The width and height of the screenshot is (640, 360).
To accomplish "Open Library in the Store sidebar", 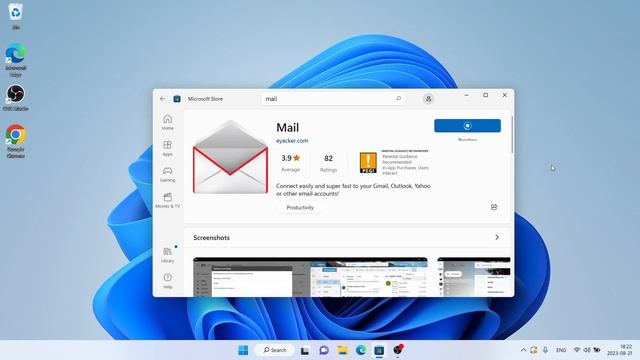I will click(x=168, y=255).
